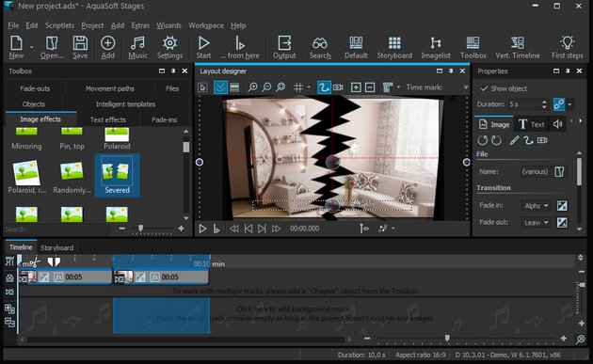
Task: Customize Fade out transition button
Action: point(562,223)
